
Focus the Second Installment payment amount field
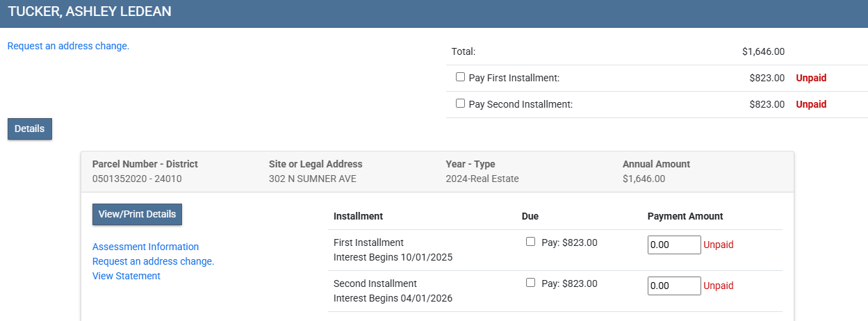click(673, 286)
